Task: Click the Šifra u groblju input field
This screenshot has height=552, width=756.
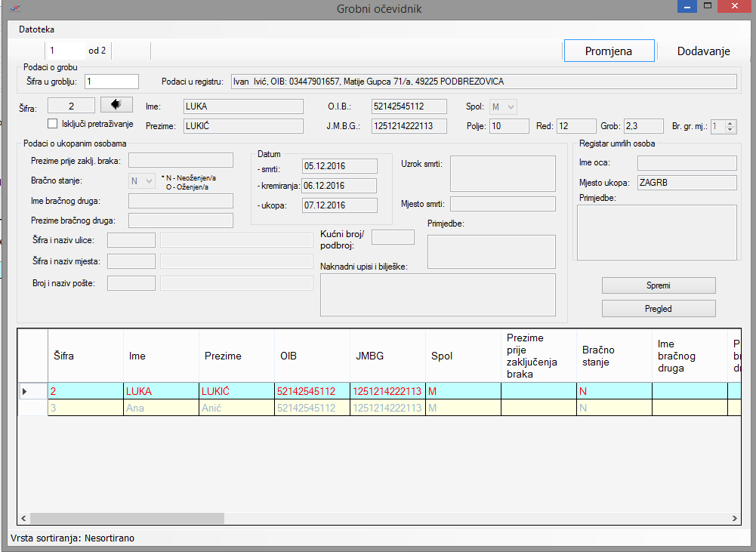Action: (112, 82)
